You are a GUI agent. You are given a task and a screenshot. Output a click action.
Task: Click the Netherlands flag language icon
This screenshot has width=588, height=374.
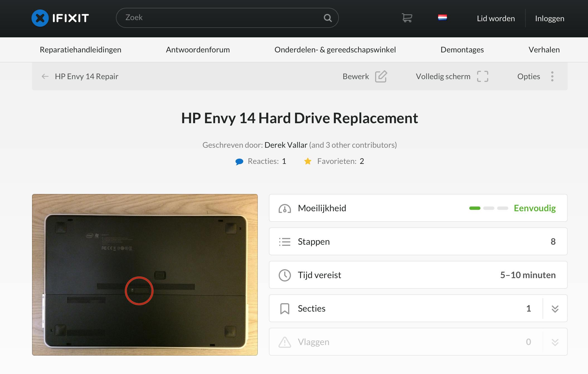point(442,18)
